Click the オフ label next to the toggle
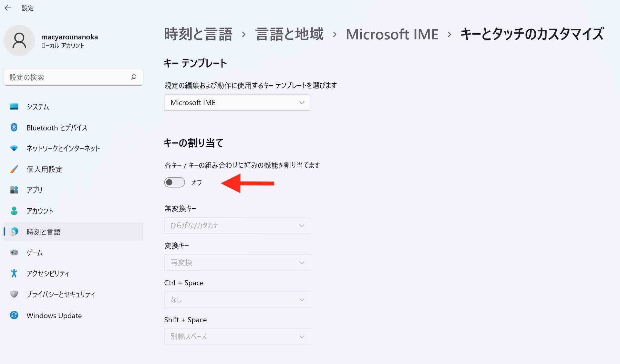Image resolution: width=620 pixels, height=364 pixels. click(x=197, y=182)
